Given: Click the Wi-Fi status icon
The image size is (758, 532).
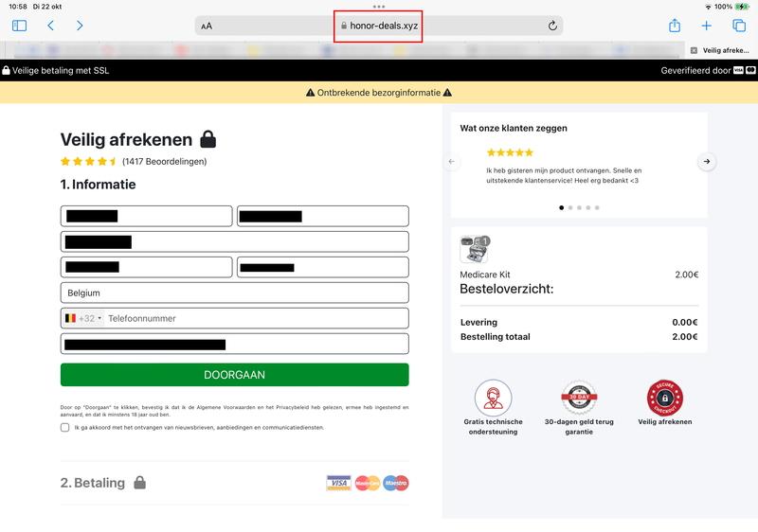Looking at the screenshot, I should tap(709, 7).
